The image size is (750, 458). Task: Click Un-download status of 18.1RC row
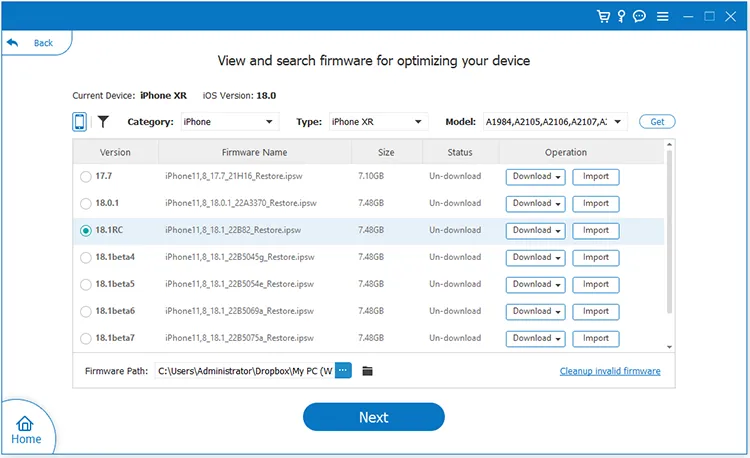[455, 230]
